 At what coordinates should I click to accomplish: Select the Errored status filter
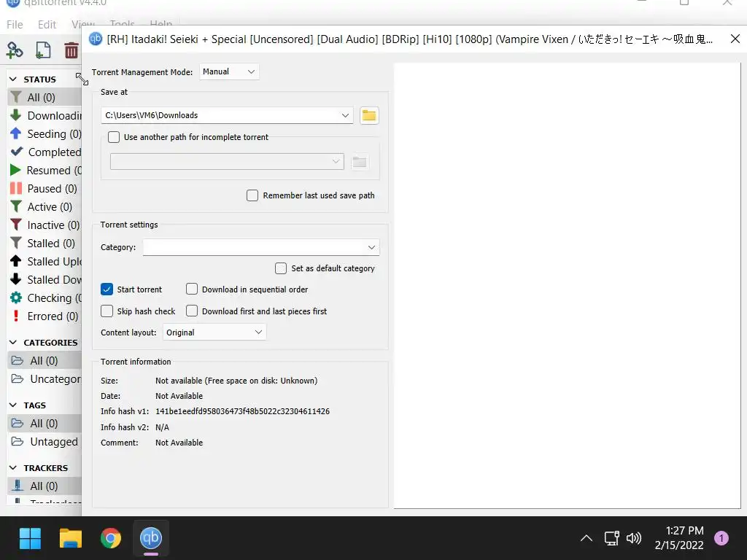tap(46, 316)
